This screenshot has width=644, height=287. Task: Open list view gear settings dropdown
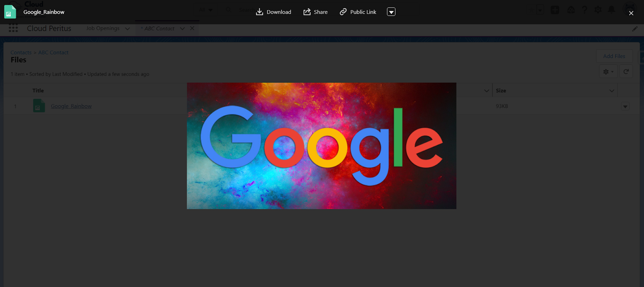(608, 72)
